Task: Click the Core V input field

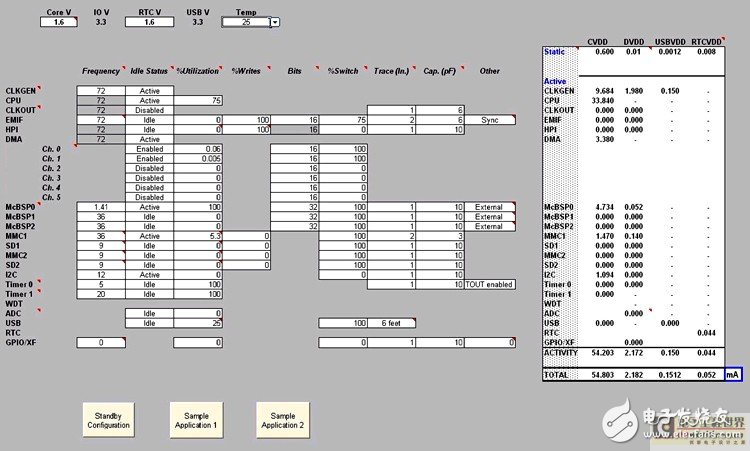Action: [58, 20]
